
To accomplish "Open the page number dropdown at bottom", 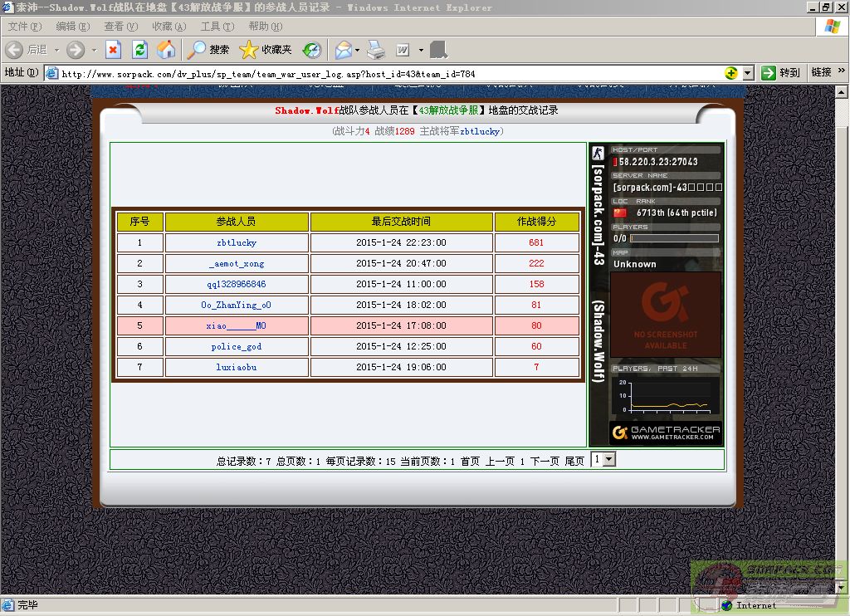I will 608,459.
